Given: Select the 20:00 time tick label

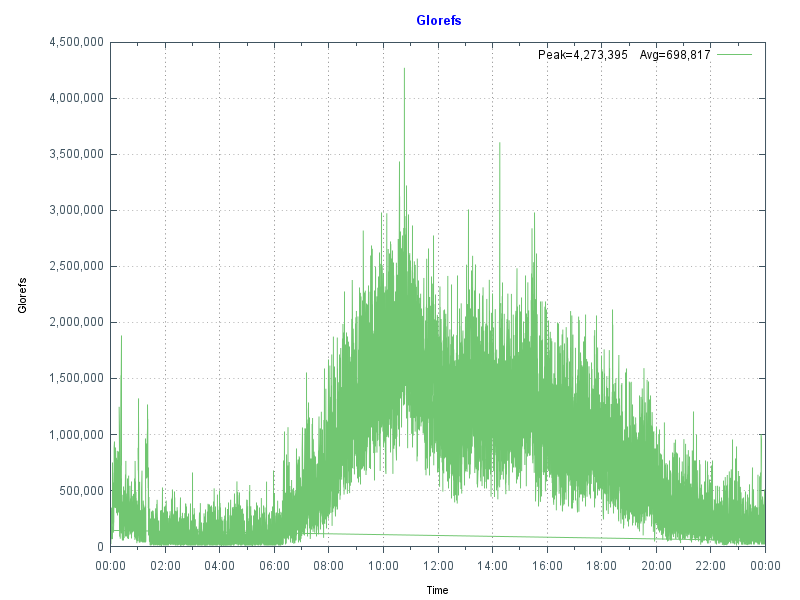Looking at the screenshot, I should [656, 565].
